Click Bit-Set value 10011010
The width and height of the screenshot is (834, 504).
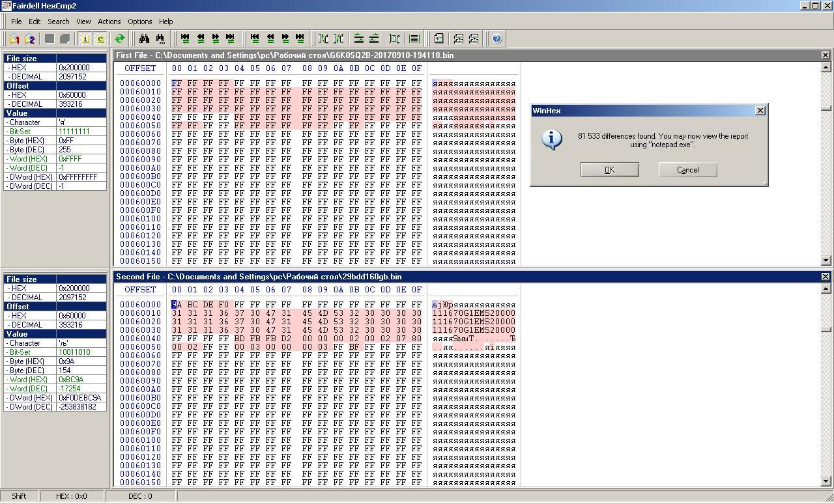pos(81,352)
